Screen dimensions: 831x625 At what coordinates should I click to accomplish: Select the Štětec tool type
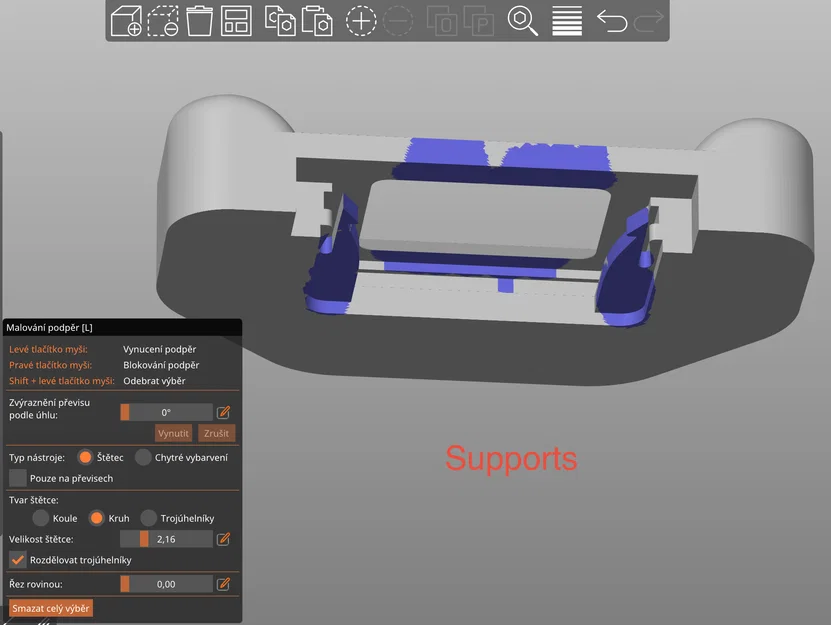point(85,457)
